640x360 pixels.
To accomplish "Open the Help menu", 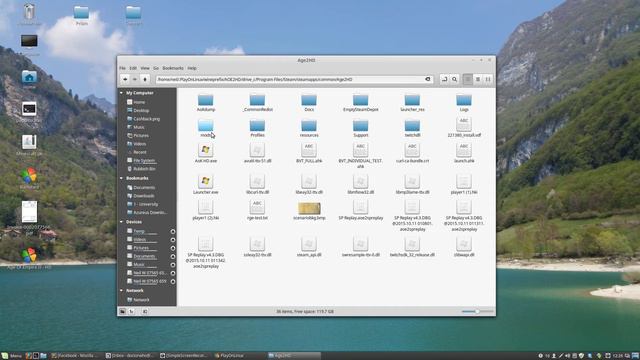I will (192, 68).
